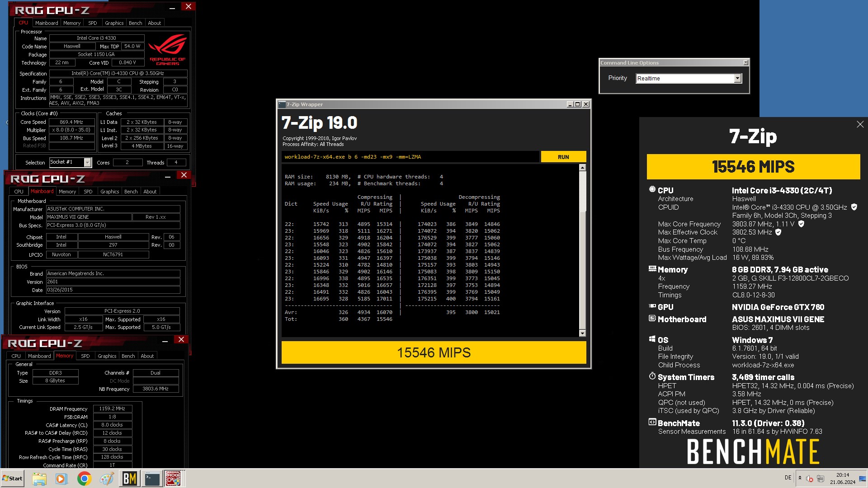
Task: Click the yellow 15546 MIPS BenchMate score banner
Action: pyautogui.click(x=753, y=167)
